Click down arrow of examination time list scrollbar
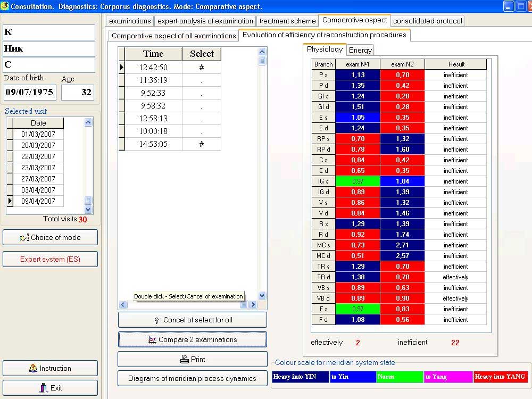Screen dimensions: 532x399 (x=262, y=295)
